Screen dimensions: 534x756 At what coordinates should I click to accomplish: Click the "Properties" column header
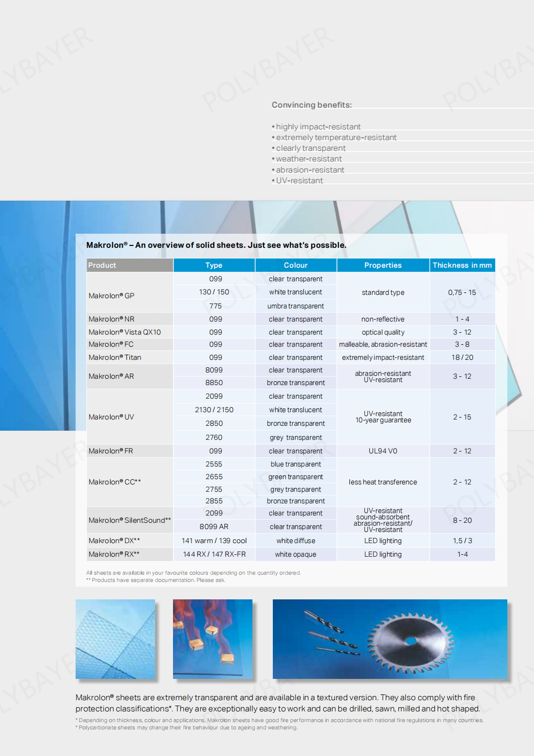[x=383, y=265]
